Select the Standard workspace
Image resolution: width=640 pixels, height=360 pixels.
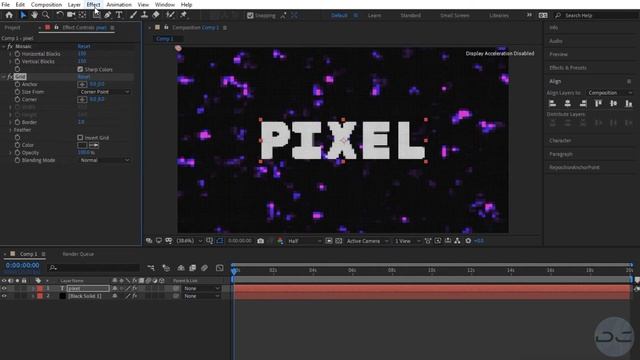pyautogui.click(x=410, y=16)
